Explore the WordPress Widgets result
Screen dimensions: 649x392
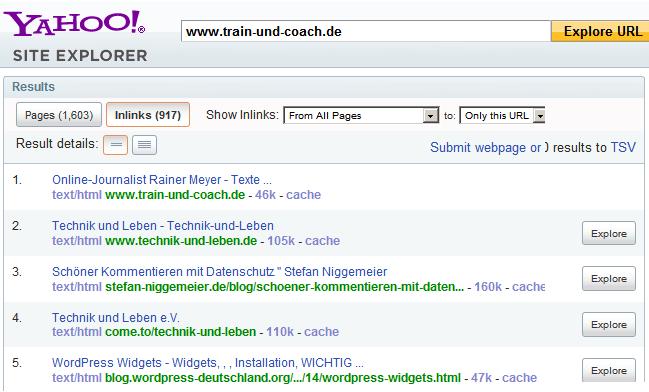(609, 370)
